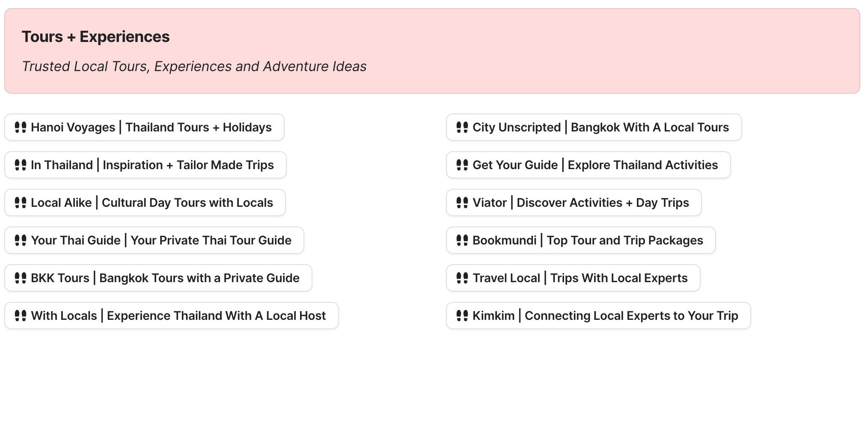
Task: Click footprints icon beside Local Alike
Action: click(21, 203)
